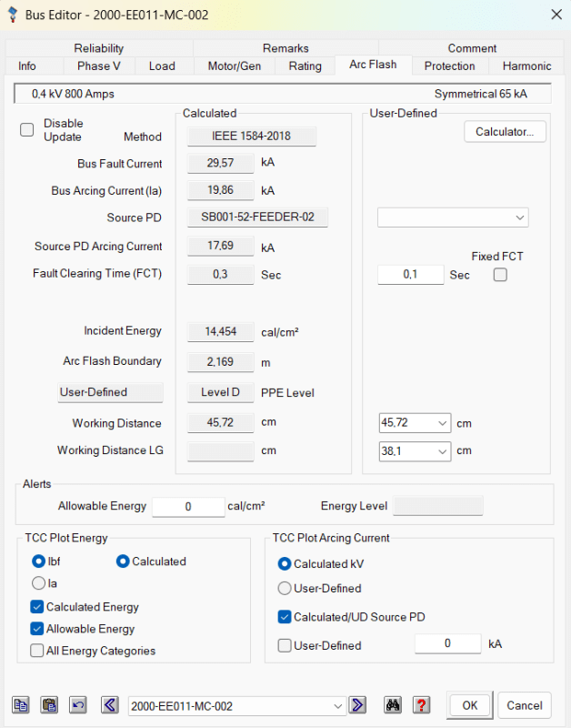Click the 0,4 kV 800 Amps header text

[73, 94]
